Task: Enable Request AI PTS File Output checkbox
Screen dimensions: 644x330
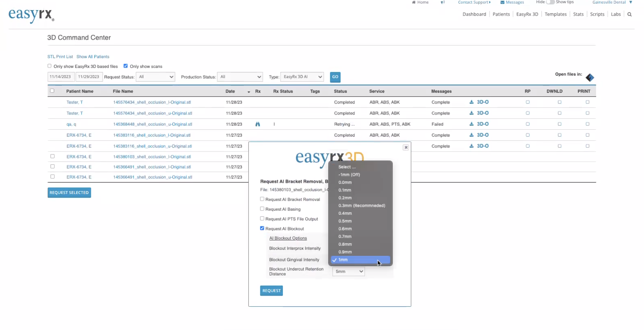Action: (x=262, y=219)
